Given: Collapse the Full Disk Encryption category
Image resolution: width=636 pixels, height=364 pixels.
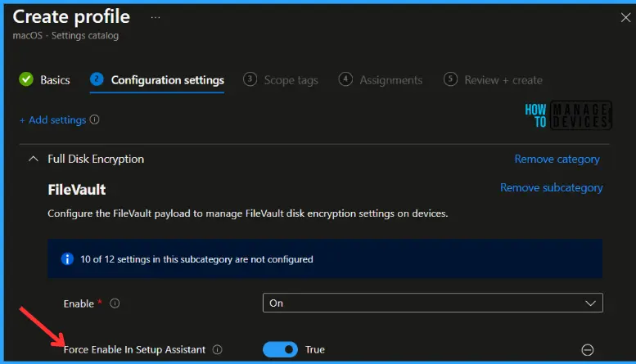Looking at the screenshot, I should [x=34, y=159].
